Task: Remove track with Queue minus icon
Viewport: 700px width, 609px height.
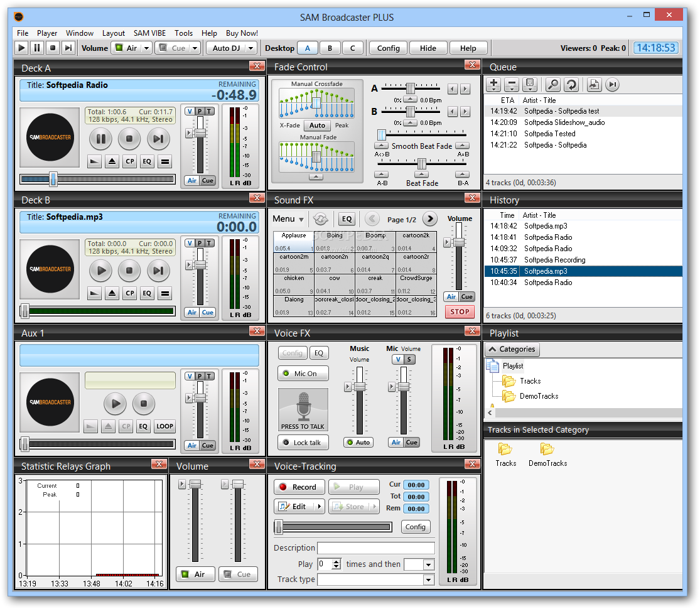Action: (512, 84)
